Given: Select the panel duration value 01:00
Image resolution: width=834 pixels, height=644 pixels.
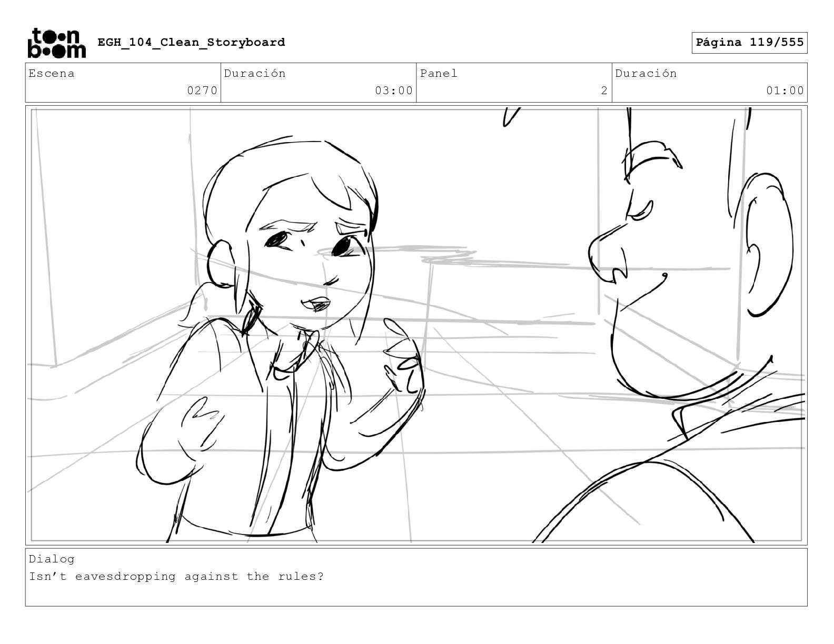Looking at the screenshot, I should tap(785, 90).
